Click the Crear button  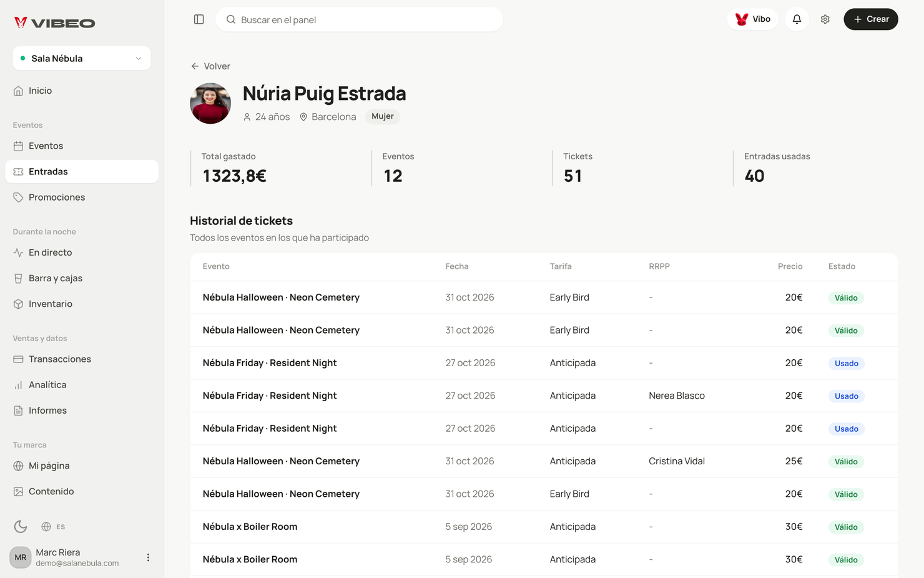coord(871,19)
